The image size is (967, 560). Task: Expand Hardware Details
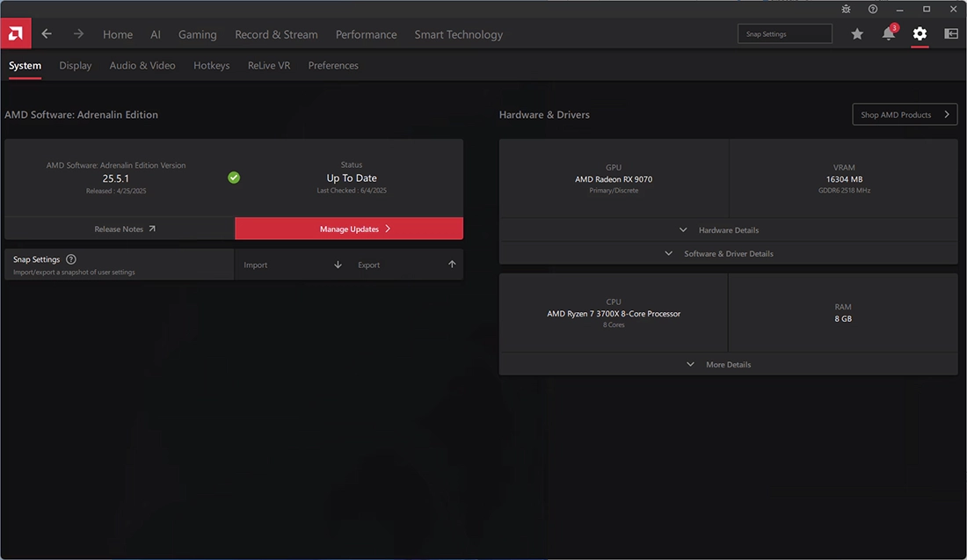(x=728, y=229)
